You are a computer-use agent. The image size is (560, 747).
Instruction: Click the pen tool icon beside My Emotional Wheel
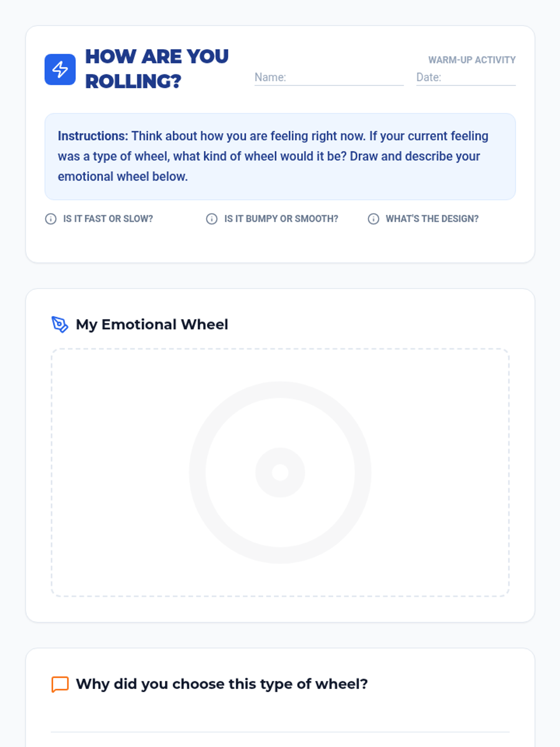(60, 324)
